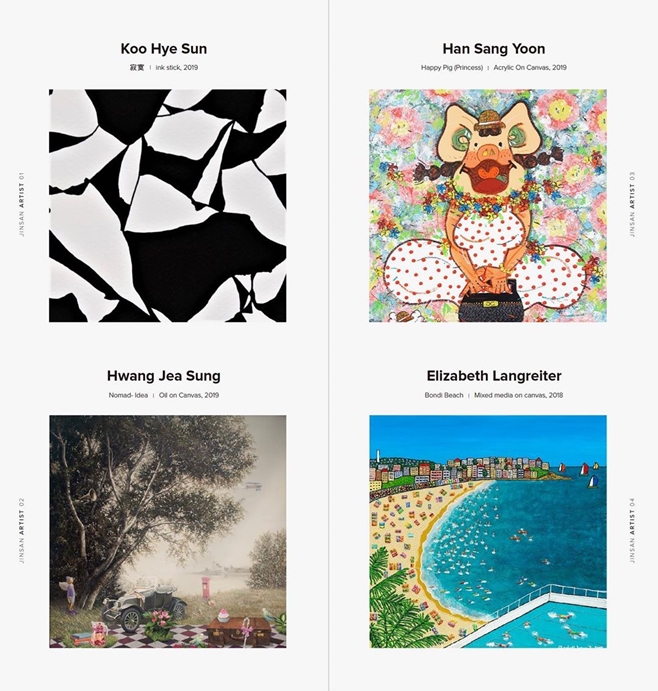The image size is (658, 691).
Task: Click the Koo Hye Sun artist name
Action: click(164, 48)
